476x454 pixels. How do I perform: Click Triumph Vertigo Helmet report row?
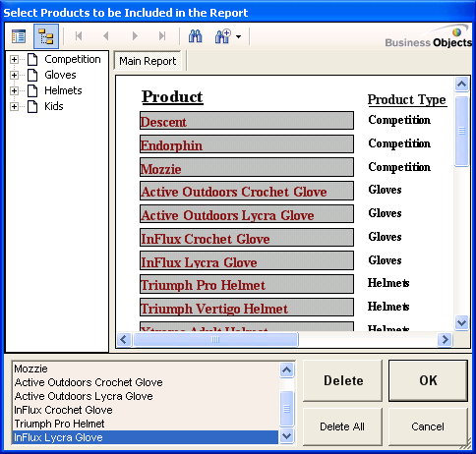pyautogui.click(x=247, y=308)
